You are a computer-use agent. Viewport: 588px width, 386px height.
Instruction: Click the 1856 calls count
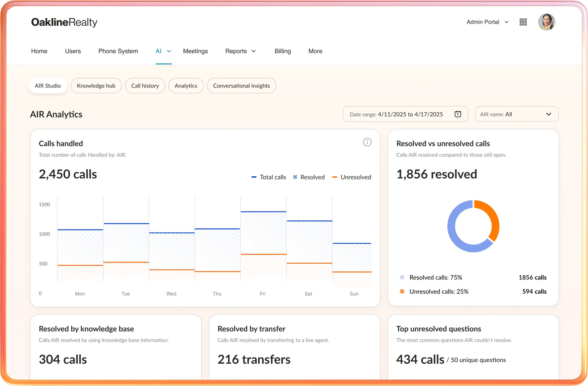point(533,278)
